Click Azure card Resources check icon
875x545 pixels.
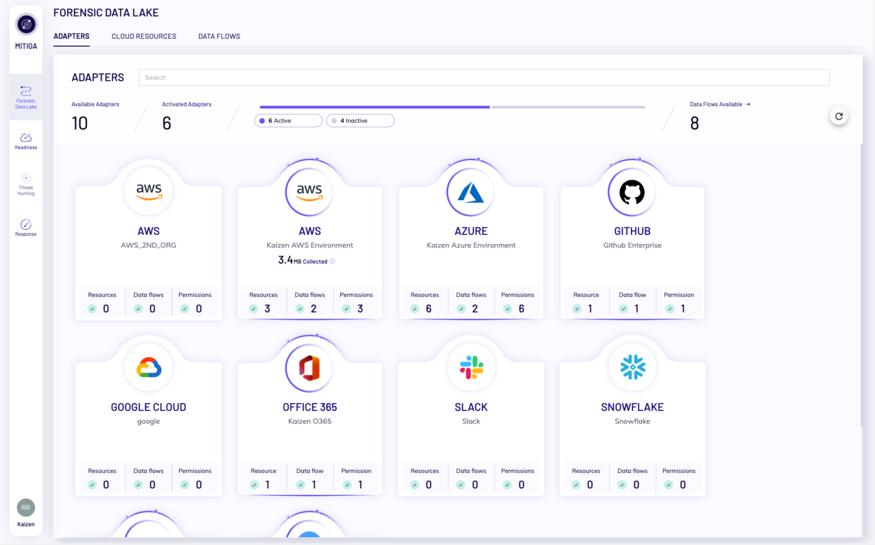[415, 308]
